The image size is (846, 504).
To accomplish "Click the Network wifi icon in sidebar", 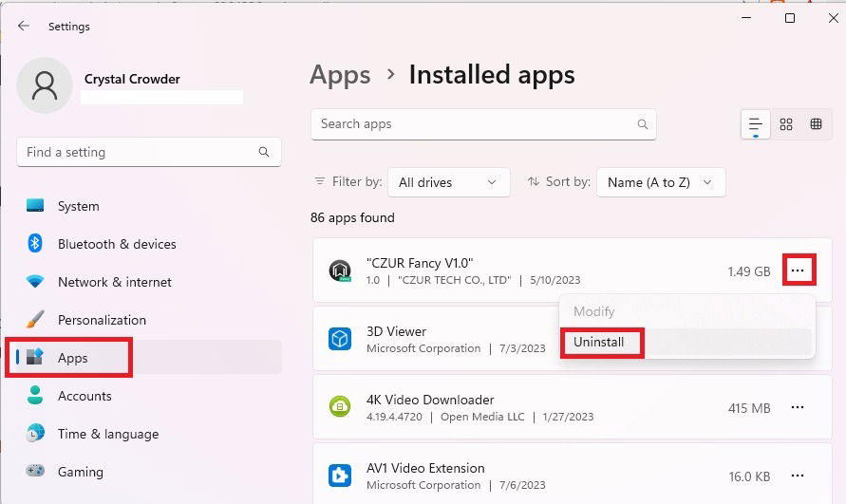I will pyautogui.click(x=35, y=281).
